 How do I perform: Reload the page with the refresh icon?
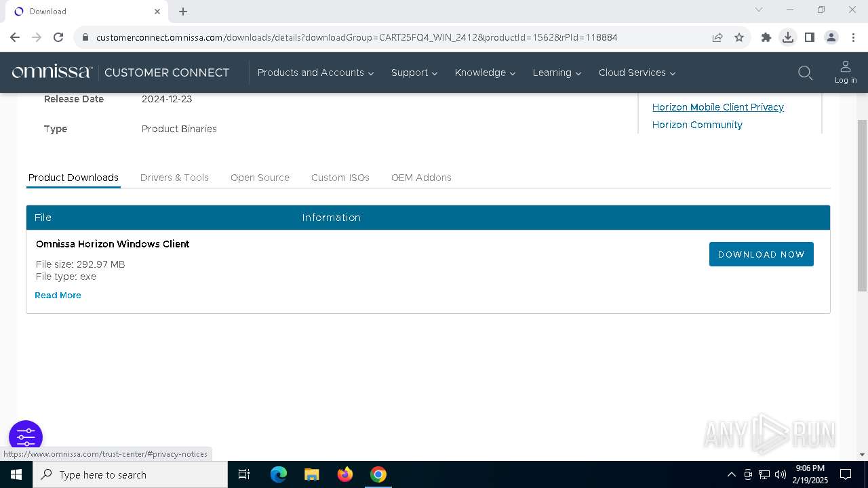pyautogui.click(x=58, y=37)
